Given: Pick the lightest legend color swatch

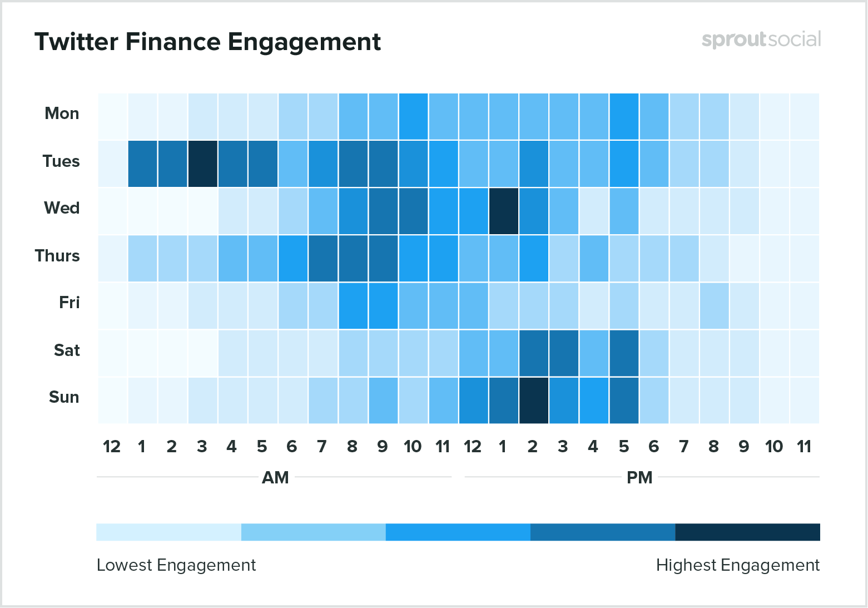Looking at the screenshot, I should 168,532.
